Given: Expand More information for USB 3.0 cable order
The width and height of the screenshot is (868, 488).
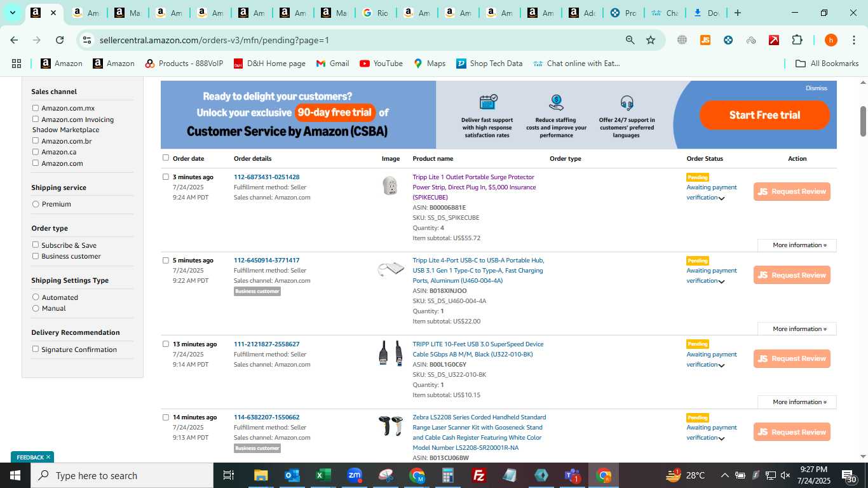Looking at the screenshot, I should tap(797, 402).
